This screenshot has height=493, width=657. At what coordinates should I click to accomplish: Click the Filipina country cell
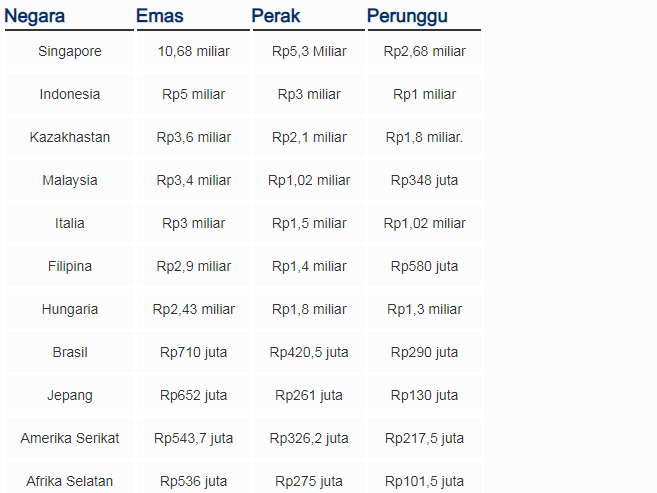point(70,266)
